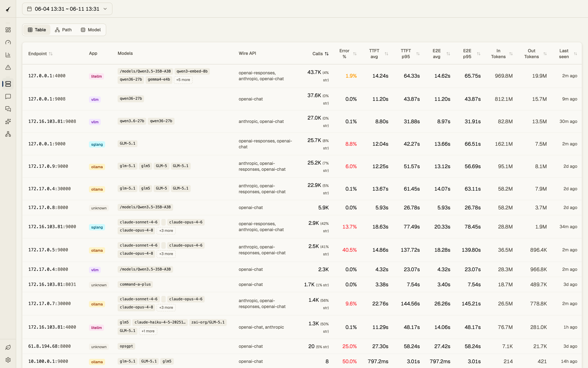The height and width of the screenshot is (368, 588).
Task: Sort the table by the Endpoint column arrows
Action: 51,54
